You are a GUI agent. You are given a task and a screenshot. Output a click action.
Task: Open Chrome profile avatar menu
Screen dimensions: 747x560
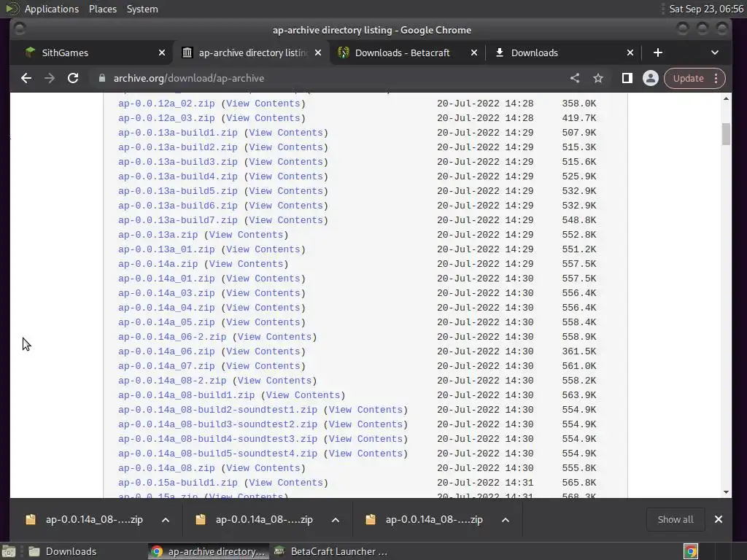click(650, 78)
